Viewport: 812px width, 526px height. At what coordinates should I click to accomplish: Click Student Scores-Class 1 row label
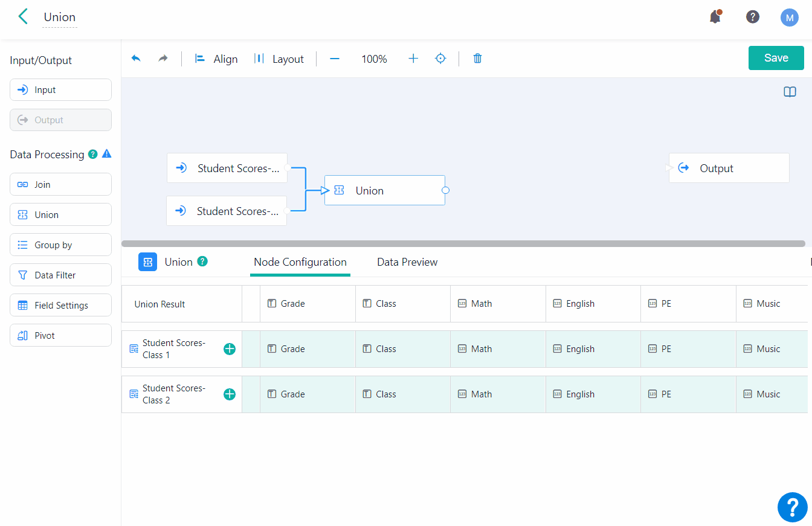pyautogui.click(x=174, y=349)
